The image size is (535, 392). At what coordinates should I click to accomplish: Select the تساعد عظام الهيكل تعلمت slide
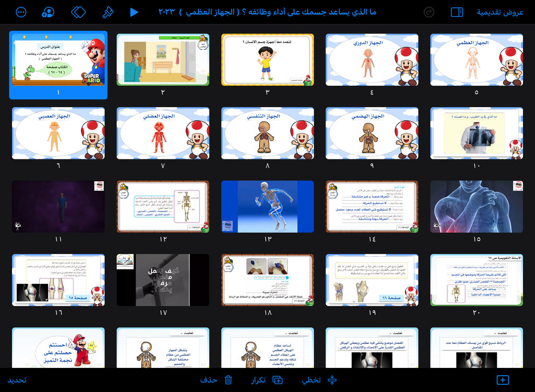267,348
